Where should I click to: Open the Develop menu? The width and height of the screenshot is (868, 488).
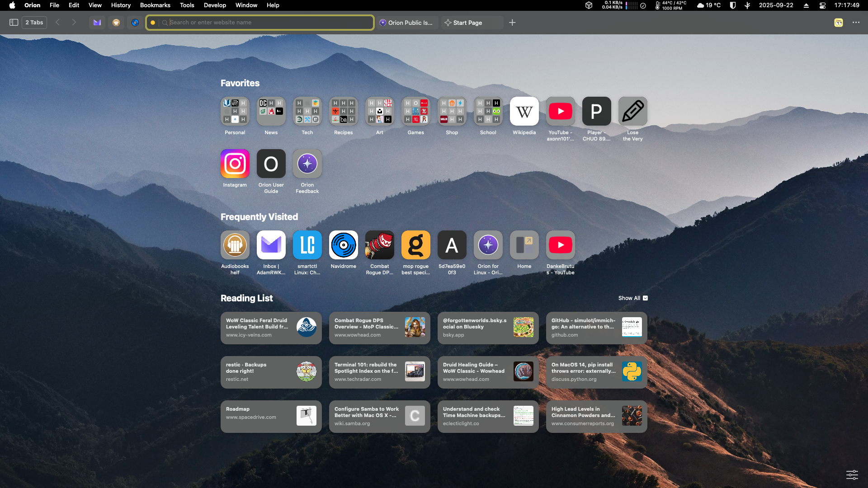pos(214,5)
